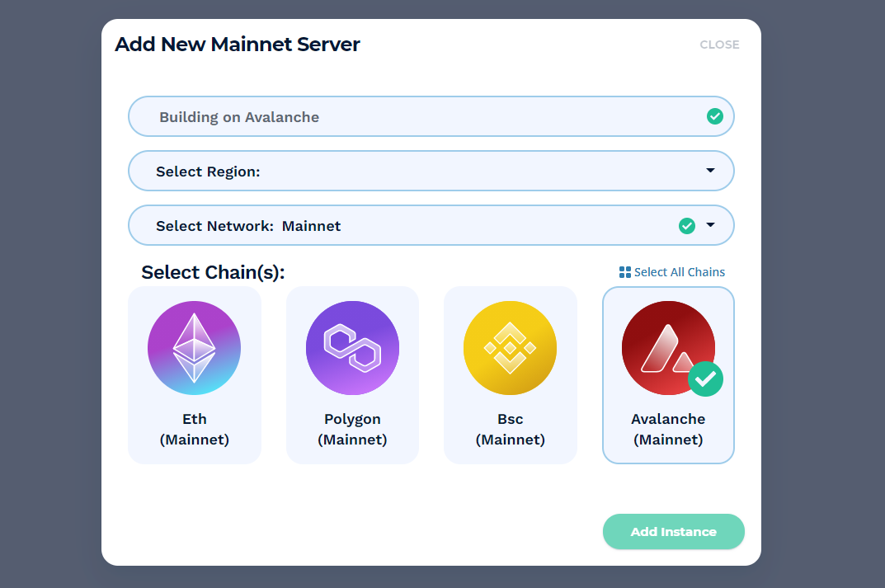Click the Ethereum diamond logo icon

pyautogui.click(x=194, y=348)
